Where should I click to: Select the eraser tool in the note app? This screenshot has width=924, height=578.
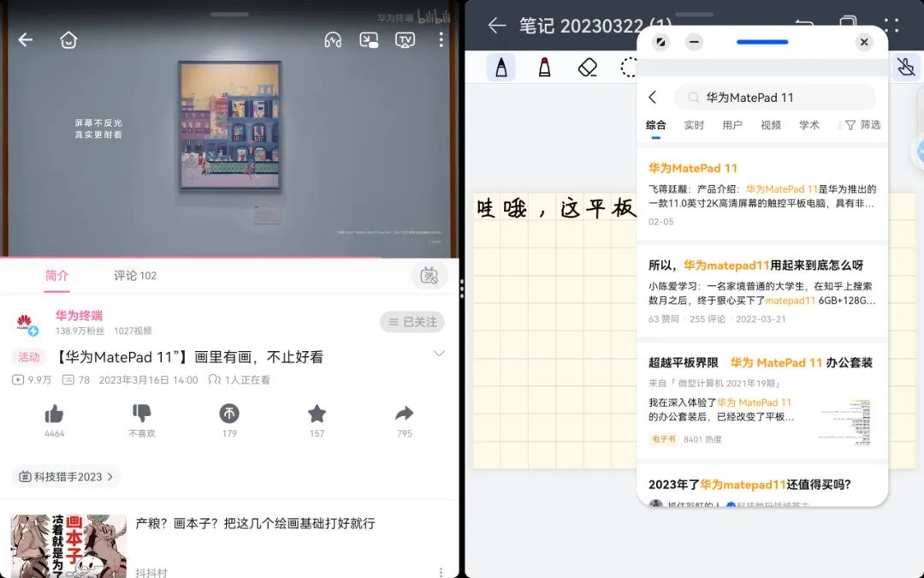click(x=588, y=67)
